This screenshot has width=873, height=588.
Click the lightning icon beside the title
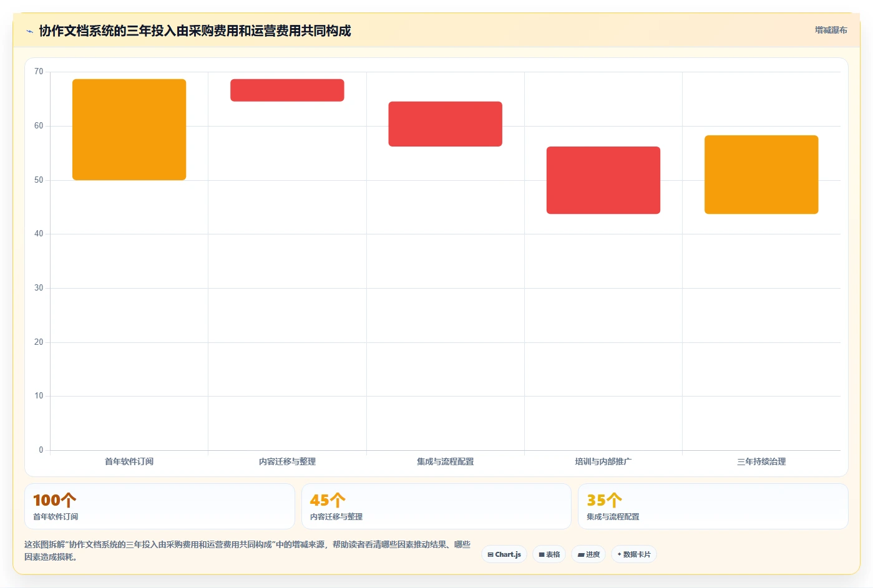[x=29, y=31]
